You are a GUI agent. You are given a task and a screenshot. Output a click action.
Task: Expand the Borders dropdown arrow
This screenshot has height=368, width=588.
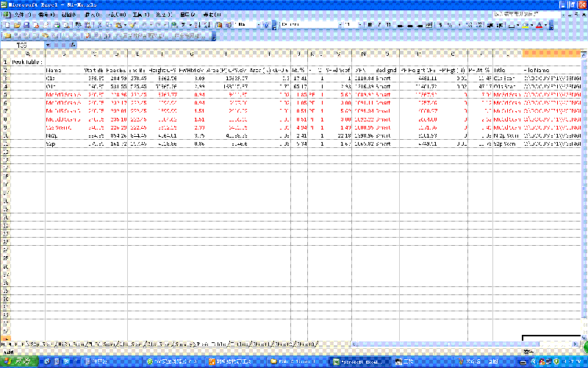point(518,25)
